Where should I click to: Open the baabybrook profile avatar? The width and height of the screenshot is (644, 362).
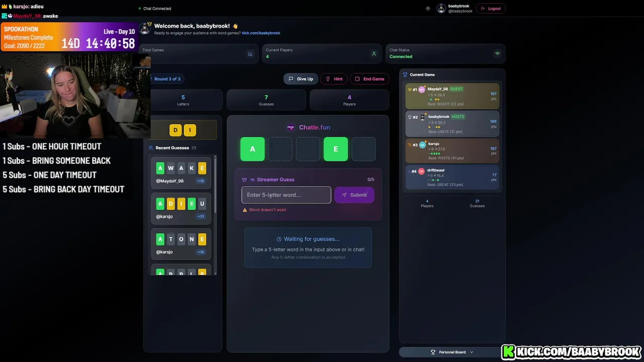(441, 9)
